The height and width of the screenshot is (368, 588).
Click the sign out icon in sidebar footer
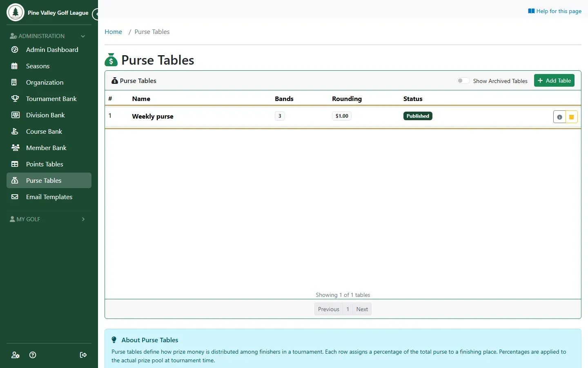83,355
